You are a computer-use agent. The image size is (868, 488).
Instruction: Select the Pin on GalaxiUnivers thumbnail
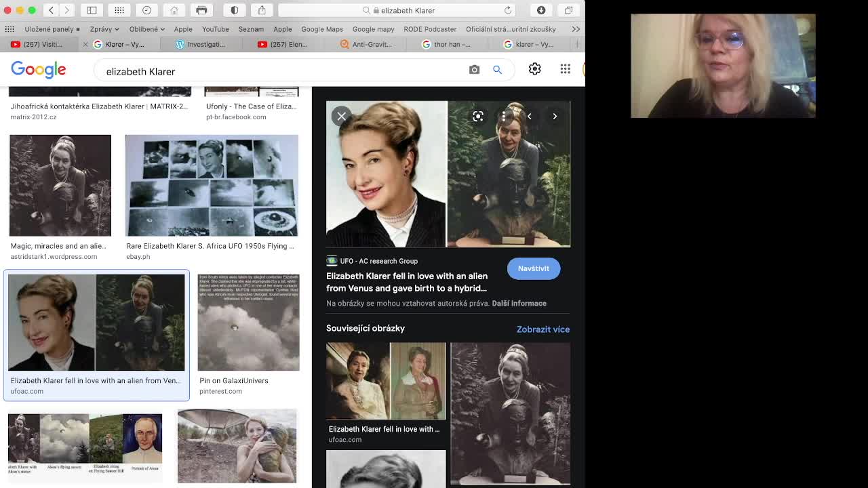pyautogui.click(x=248, y=323)
